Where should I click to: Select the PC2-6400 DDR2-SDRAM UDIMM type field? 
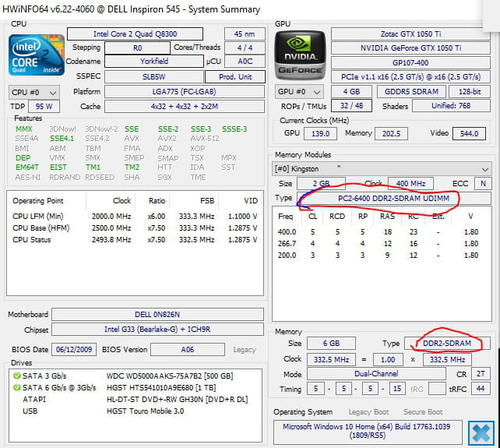click(x=394, y=198)
